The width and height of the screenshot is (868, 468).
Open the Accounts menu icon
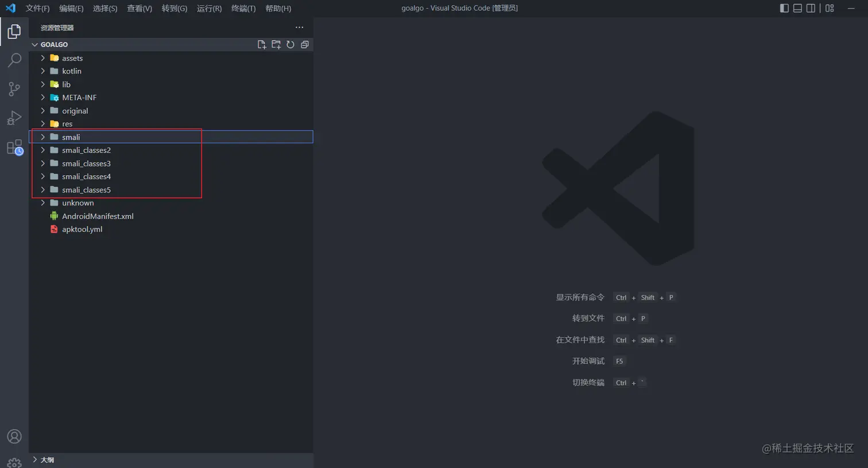click(x=14, y=436)
